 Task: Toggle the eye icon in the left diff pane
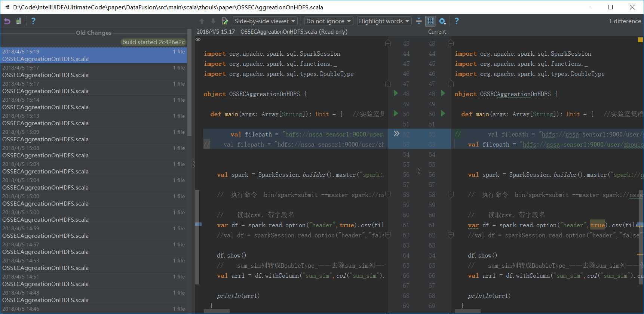coord(198,39)
